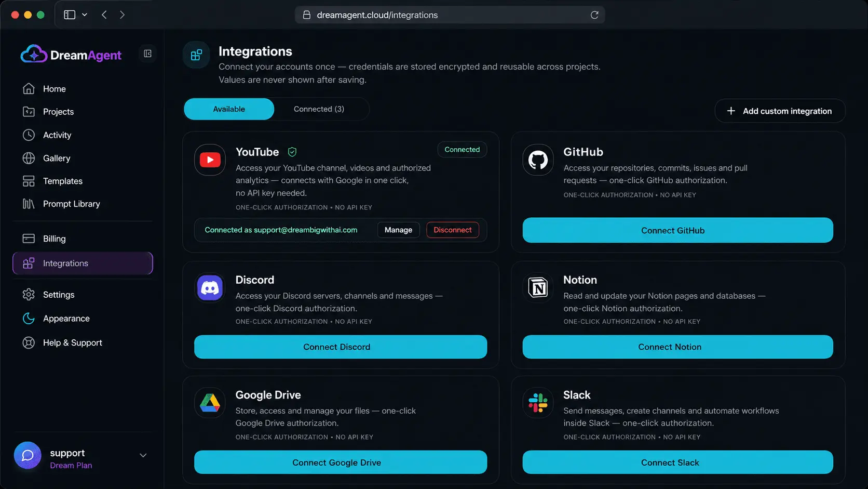Click the Home house icon
This screenshot has width=868, height=489.
click(29, 89)
